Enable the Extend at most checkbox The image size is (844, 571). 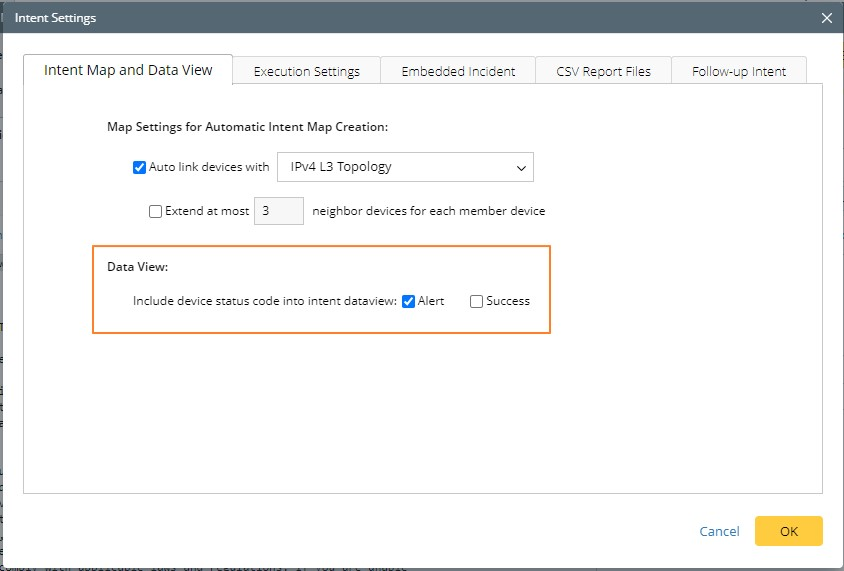155,211
